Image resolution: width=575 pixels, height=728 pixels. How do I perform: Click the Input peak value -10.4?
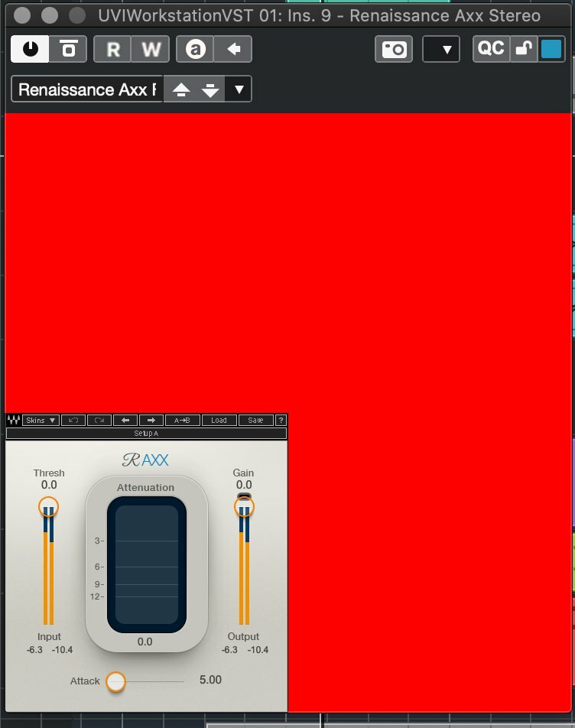(62, 649)
